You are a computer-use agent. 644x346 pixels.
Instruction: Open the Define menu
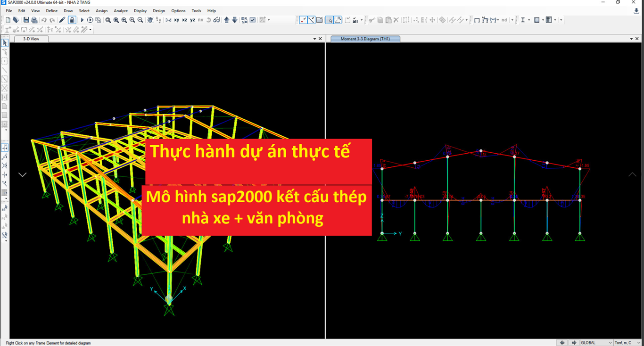(51, 10)
